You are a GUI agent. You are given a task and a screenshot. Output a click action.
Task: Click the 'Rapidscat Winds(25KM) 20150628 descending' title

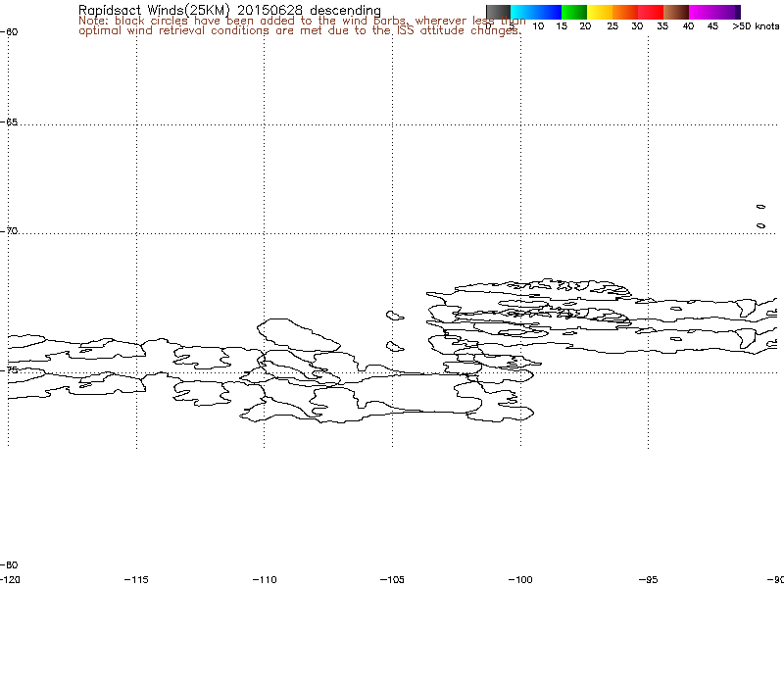coord(229,10)
